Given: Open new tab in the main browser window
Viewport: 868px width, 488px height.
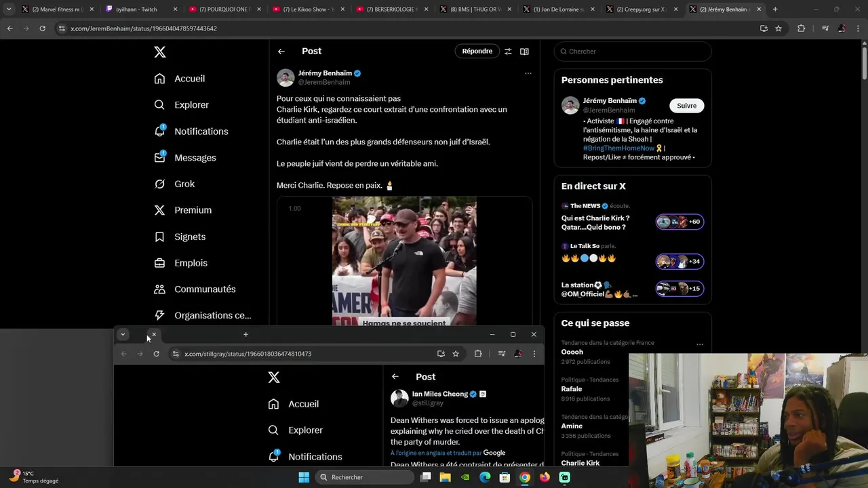Looking at the screenshot, I should coord(775,9).
